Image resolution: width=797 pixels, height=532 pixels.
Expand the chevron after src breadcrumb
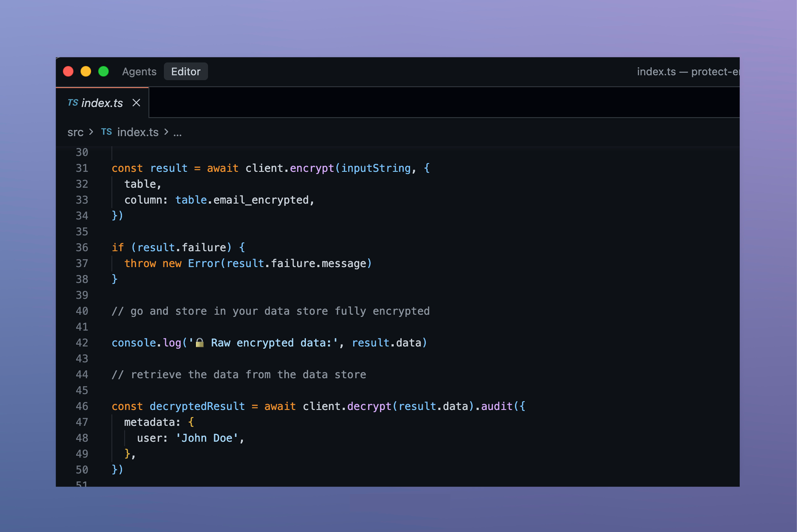click(91, 132)
